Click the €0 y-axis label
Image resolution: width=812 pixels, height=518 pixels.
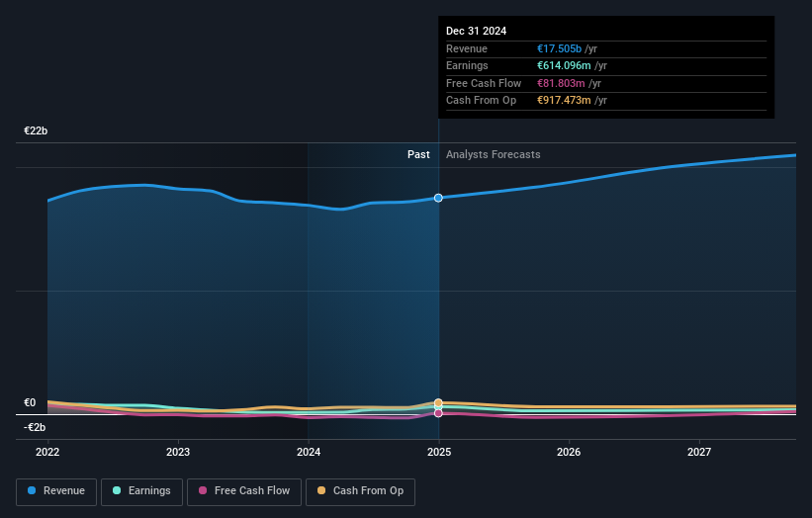(x=30, y=402)
